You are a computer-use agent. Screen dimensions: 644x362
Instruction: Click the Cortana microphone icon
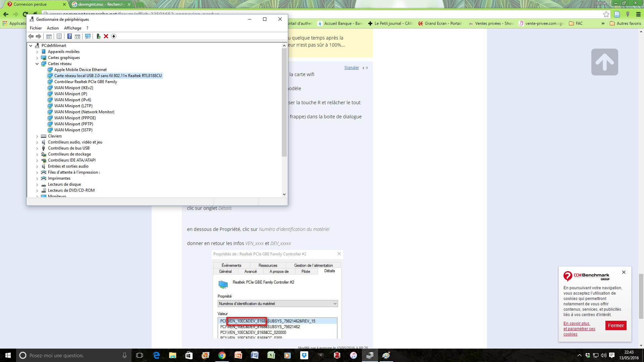[124, 355]
